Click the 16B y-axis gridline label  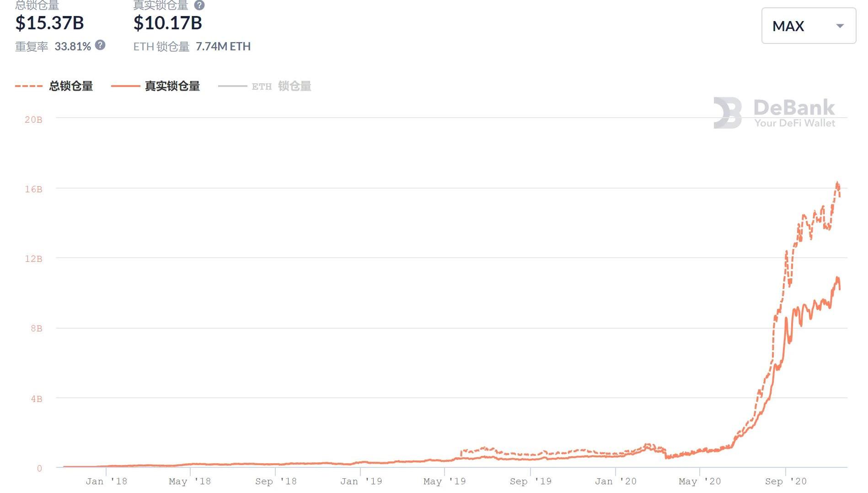(33, 189)
